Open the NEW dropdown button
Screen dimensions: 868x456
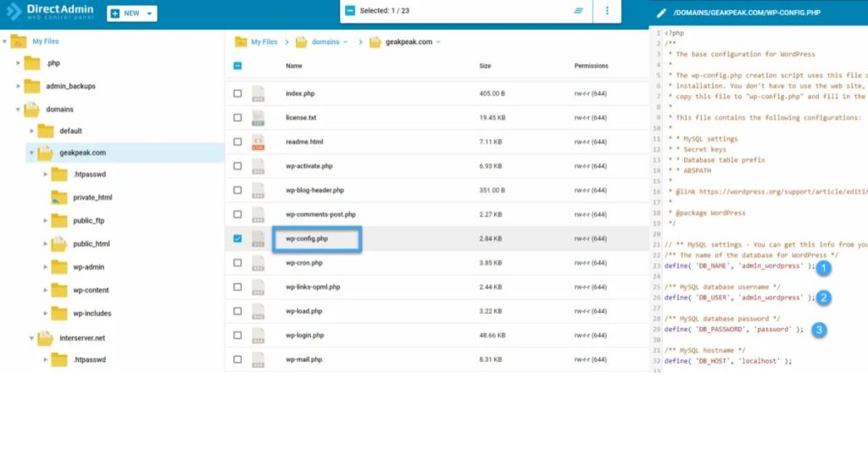131,14
